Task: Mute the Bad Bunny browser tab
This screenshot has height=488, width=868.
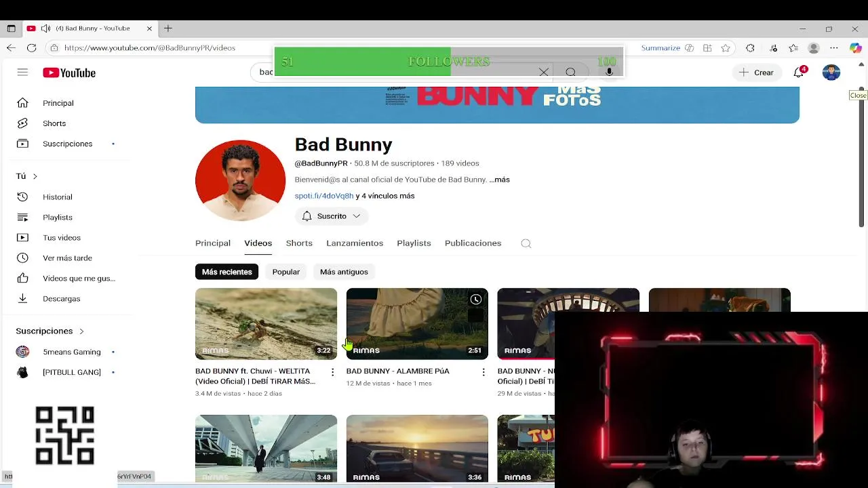Action: (45, 28)
